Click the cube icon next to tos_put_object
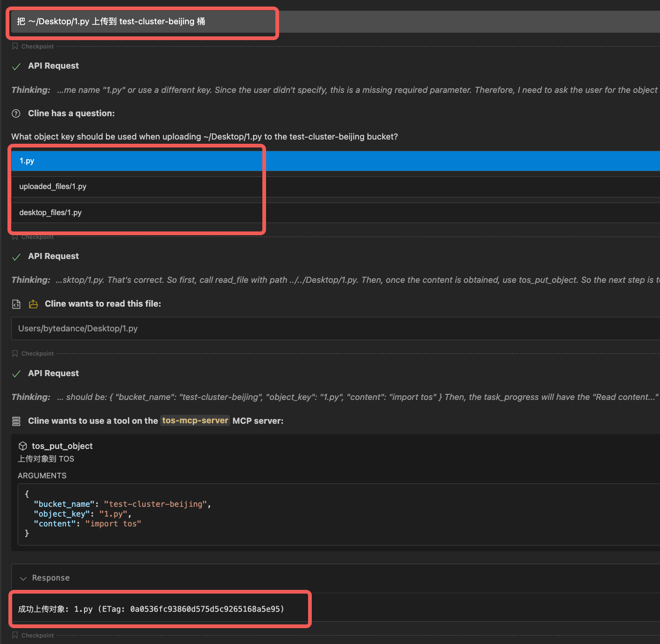 [x=22, y=446]
